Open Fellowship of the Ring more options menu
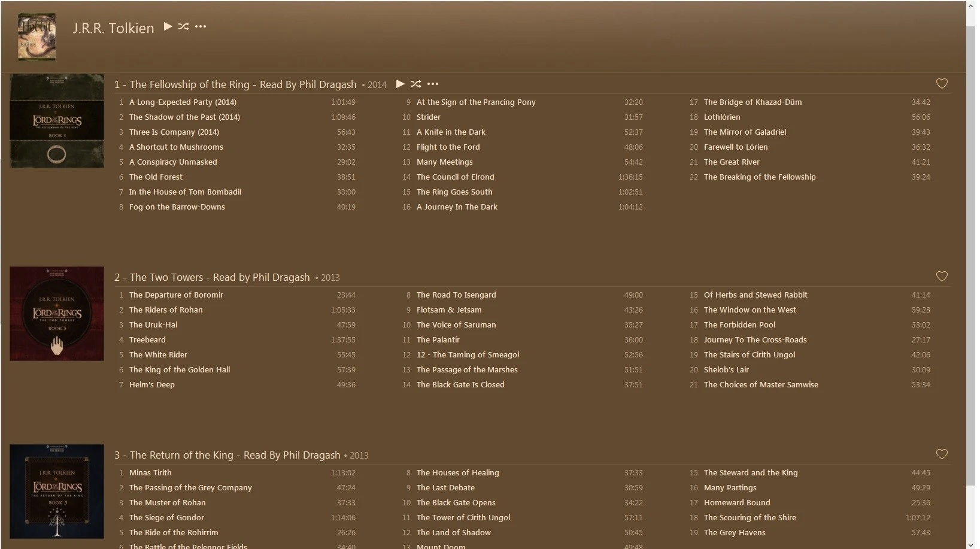This screenshot has width=980, height=549. coord(433,84)
